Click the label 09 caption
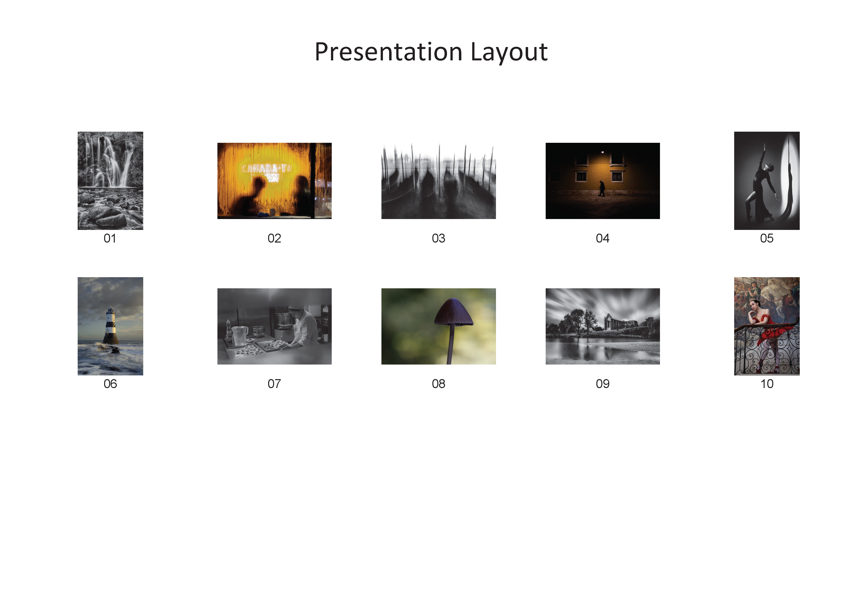This screenshot has width=868, height=614. 602,384
